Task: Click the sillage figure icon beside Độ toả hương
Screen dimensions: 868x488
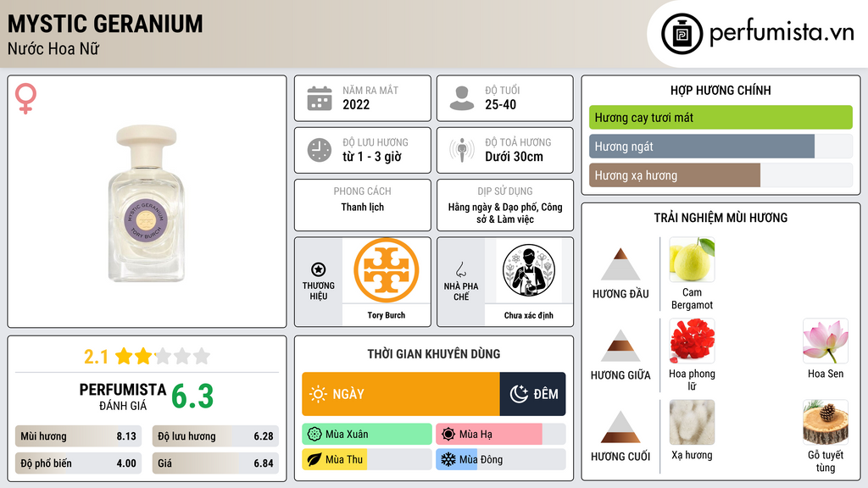Action: (x=462, y=150)
